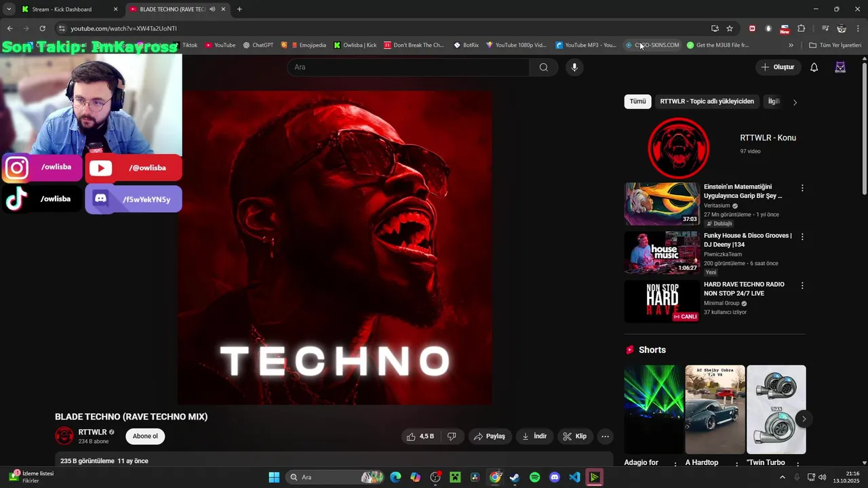
Task: Bookmark this page with the star icon
Action: (730, 28)
